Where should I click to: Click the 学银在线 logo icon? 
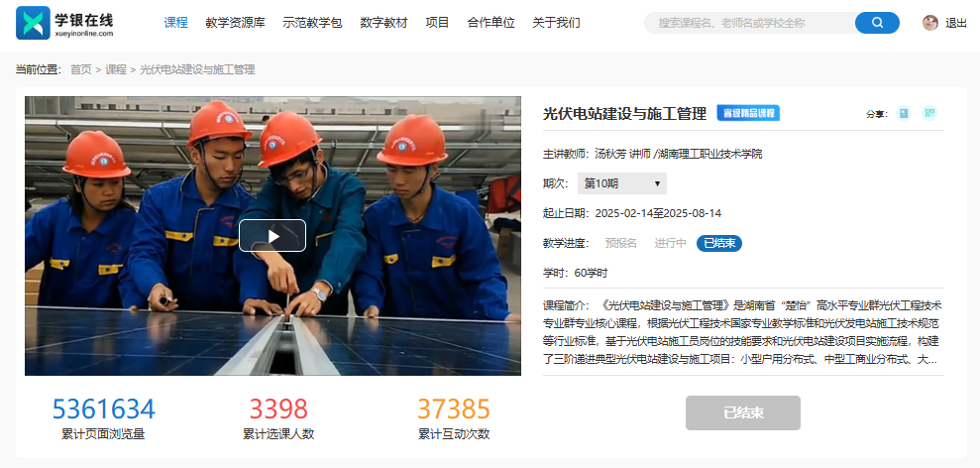coord(33,23)
